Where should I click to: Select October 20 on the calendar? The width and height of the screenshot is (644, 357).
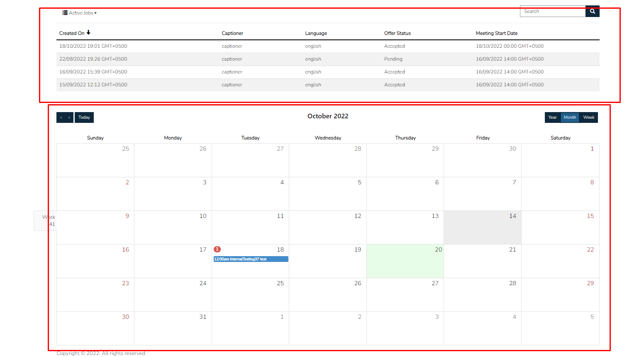(x=405, y=261)
